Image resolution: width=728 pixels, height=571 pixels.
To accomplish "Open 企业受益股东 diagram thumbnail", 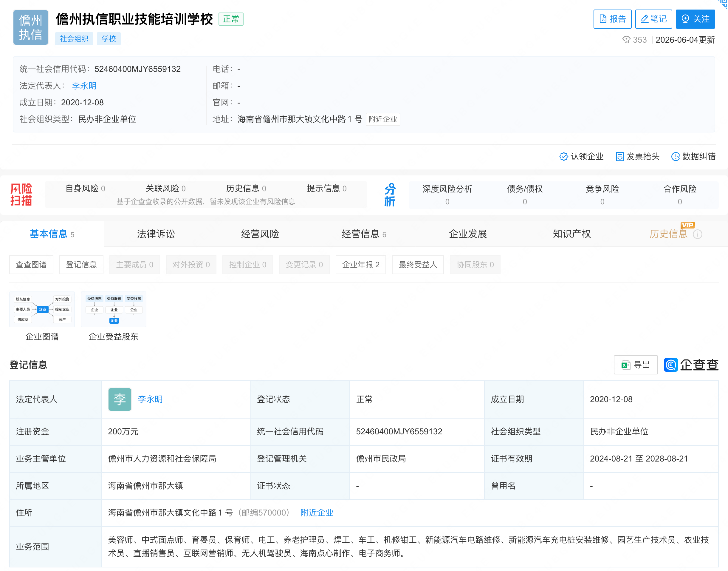I will (x=113, y=309).
